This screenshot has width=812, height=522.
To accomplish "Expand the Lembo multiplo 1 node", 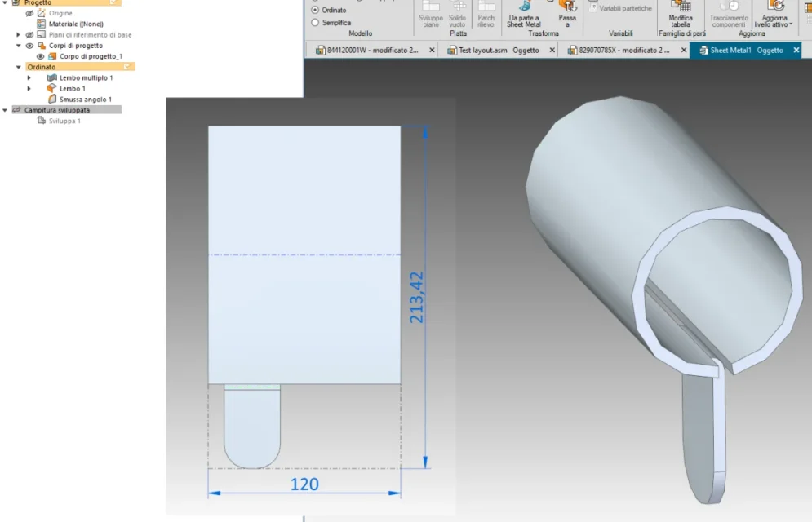I will 29,77.
